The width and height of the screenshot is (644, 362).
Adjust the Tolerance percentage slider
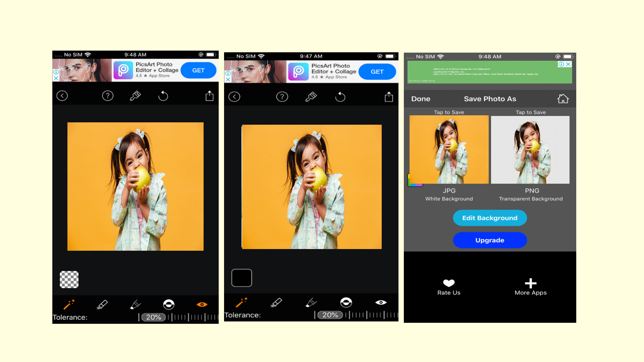point(154,317)
